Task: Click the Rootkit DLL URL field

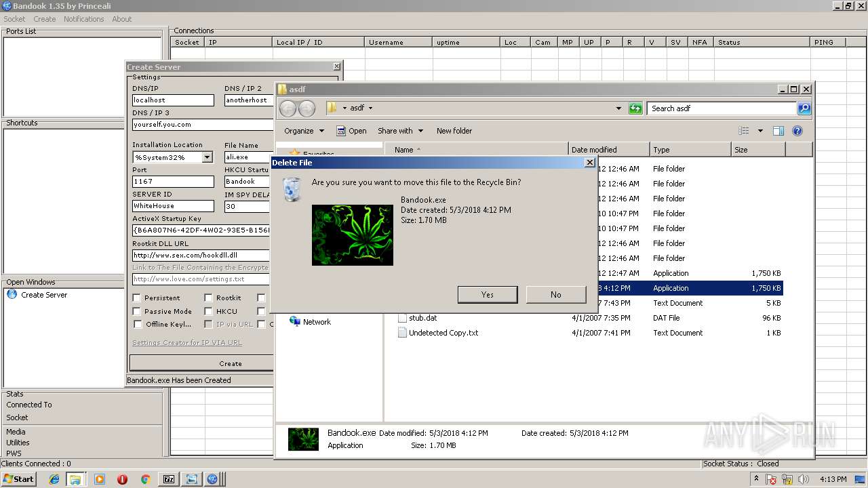Action: coord(202,256)
